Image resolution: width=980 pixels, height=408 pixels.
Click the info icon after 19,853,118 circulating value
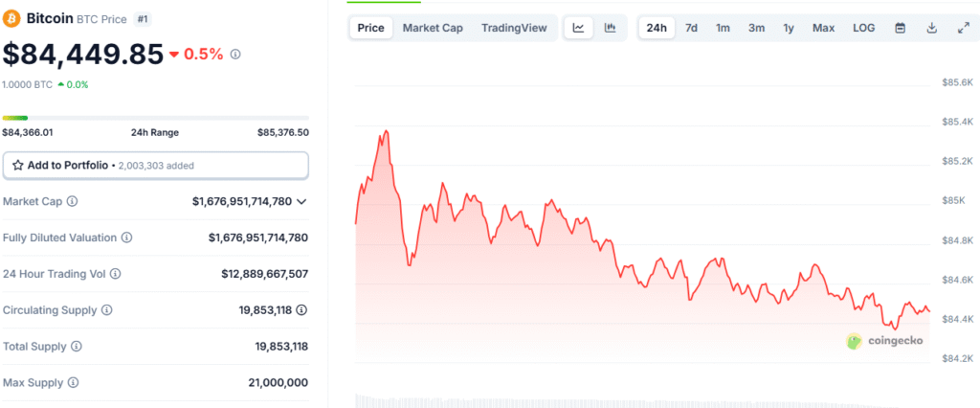point(301,309)
